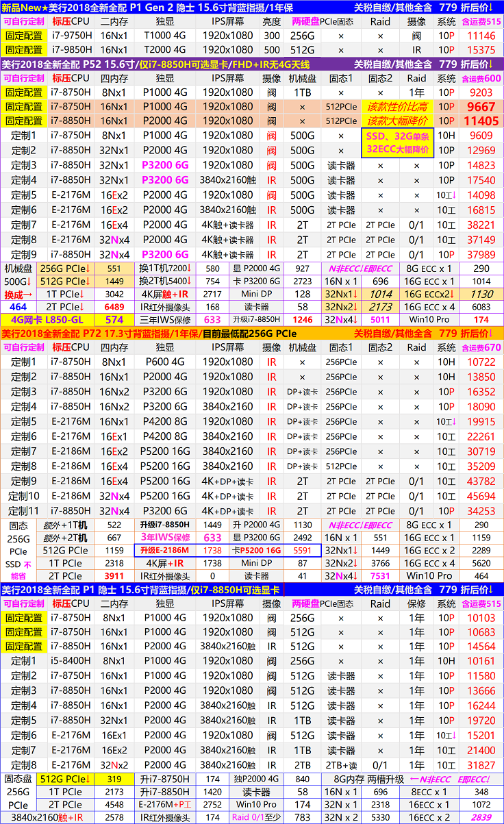504x824 pixels.
Task: Click the 38221 price in P52 section
Action: click(x=481, y=225)
